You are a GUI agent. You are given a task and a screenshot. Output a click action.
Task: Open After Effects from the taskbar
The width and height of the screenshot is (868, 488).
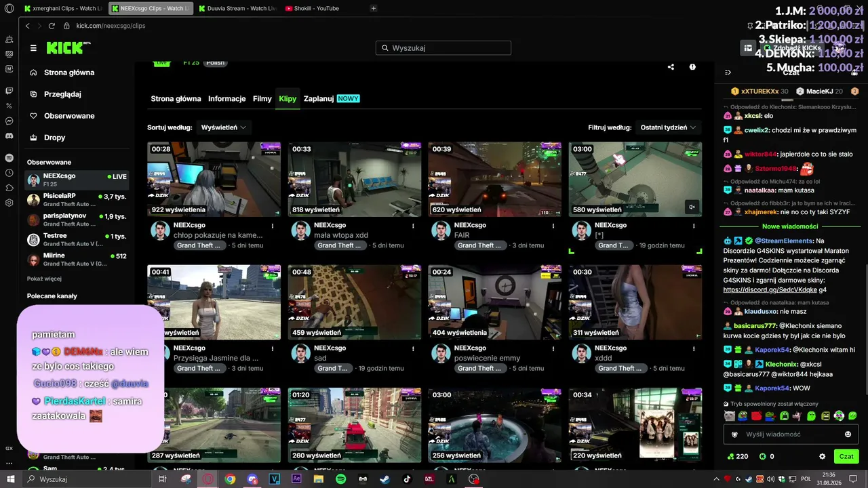(x=296, y=479)
